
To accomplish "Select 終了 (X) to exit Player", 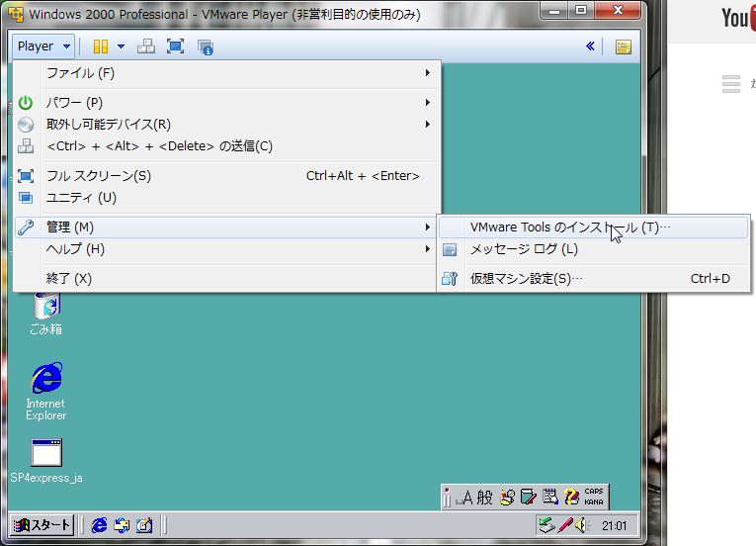I will [x=226, y=279].
